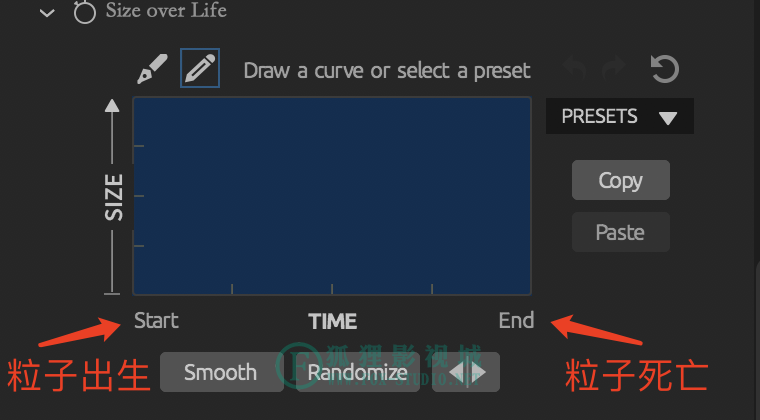Click the SIZE vertical axis label

pyautogui.click(x=114, y=197)
